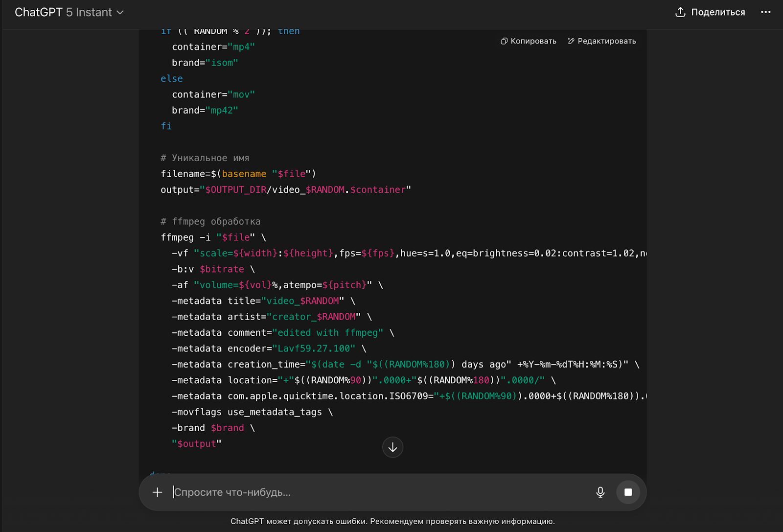Viewport: 783px width, 532px height.
Task: Click the -brand $brand code line
Action: [213, 428]
